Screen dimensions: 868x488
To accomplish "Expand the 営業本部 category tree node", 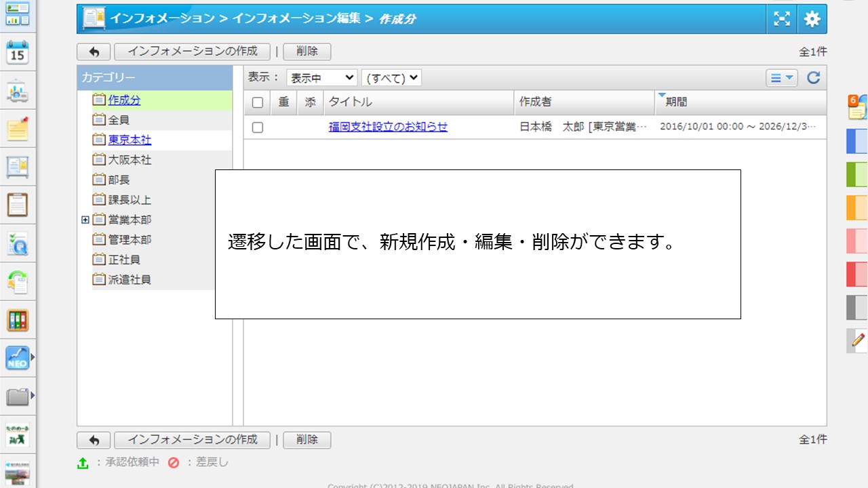I will click(85, 220).
